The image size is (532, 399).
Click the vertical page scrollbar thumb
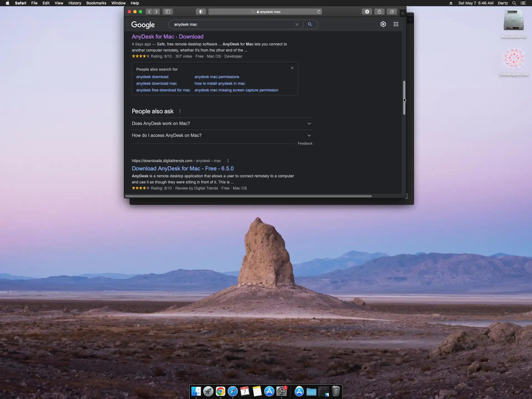point(404,98)
